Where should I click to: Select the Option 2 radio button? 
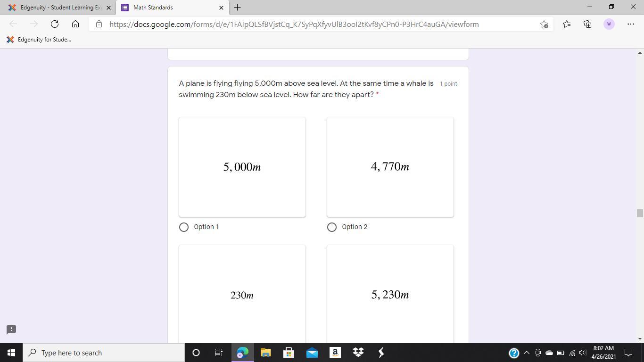pos(332,227)
